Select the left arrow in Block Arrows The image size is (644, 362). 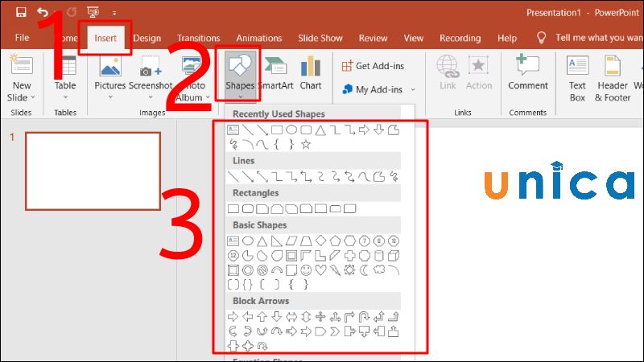pyautogui.click(x=248, y=317)
